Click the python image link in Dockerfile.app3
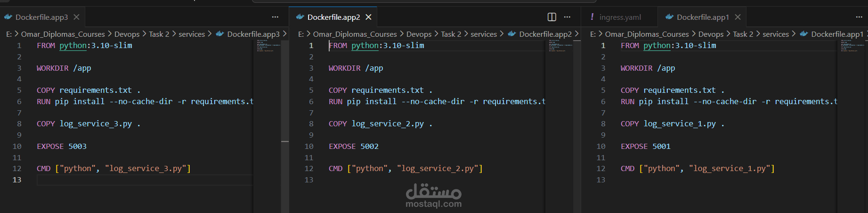The image size is (868, 213). [x=73, y=45]
